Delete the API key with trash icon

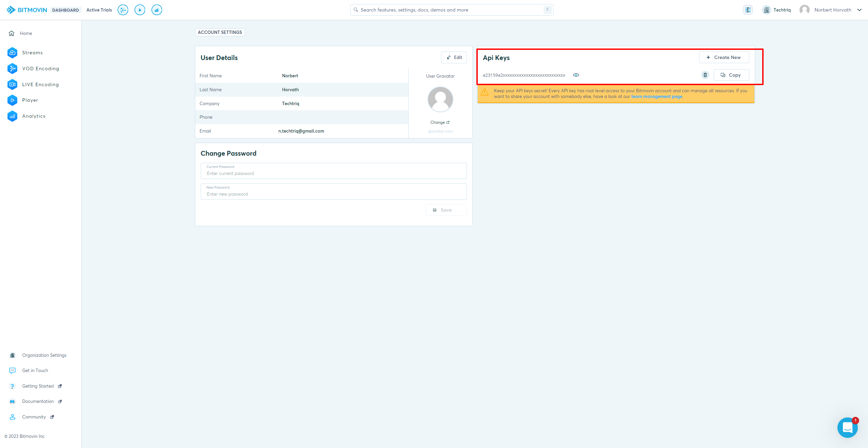[x=705, y=75]
